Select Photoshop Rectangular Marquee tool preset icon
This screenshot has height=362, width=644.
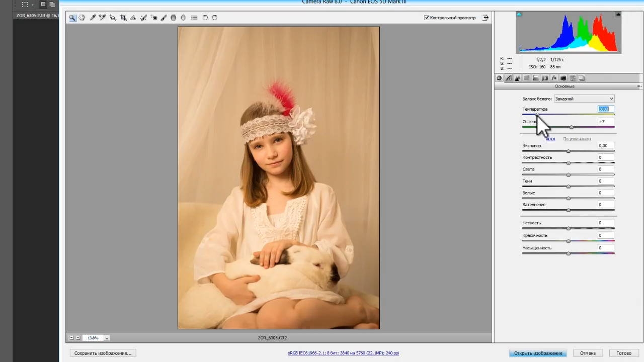click(25, 5)
